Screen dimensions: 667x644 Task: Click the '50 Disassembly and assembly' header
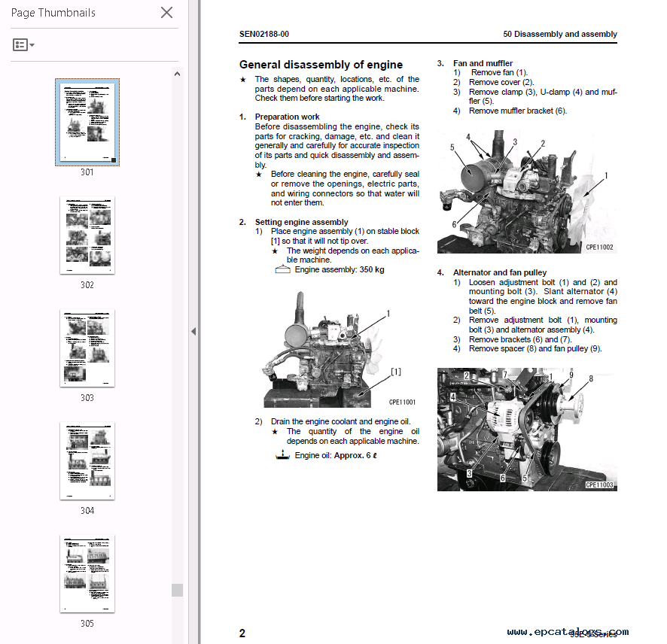(x=560, y=34)
